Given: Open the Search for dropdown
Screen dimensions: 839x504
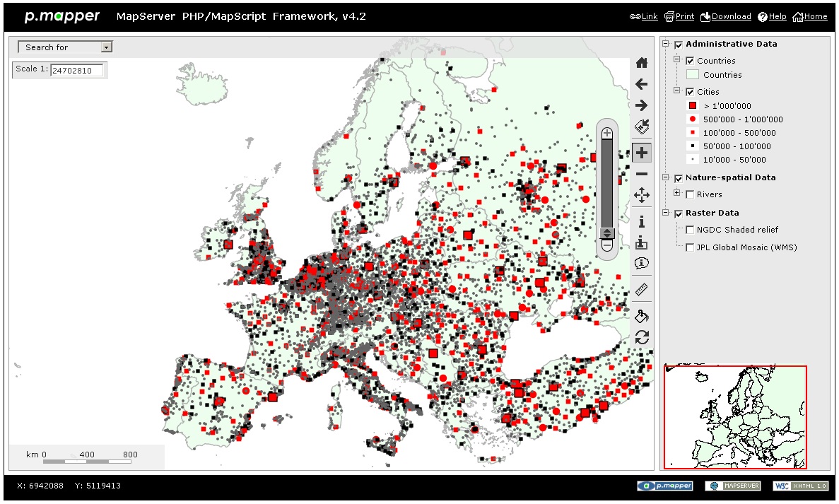Looking at the screenshot, I should (65, 47).
